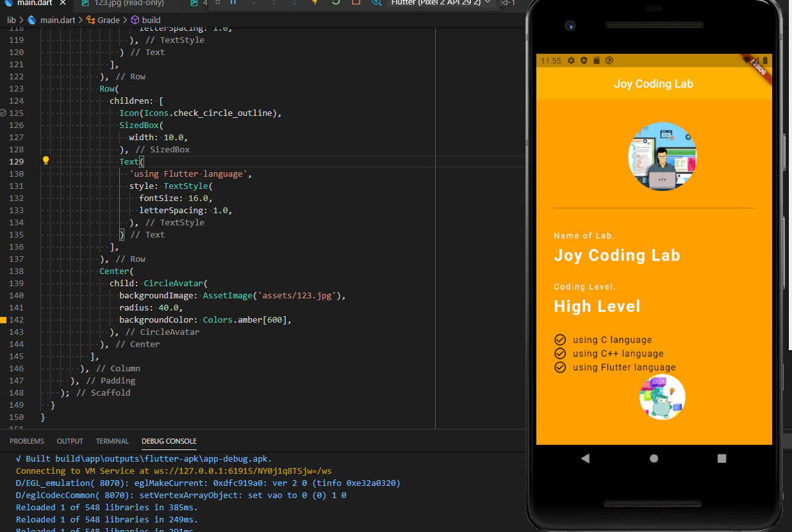Tap the check circle next to 'using Flutter language'
This screenshot has width=792, height=532.
pos(560,367)
